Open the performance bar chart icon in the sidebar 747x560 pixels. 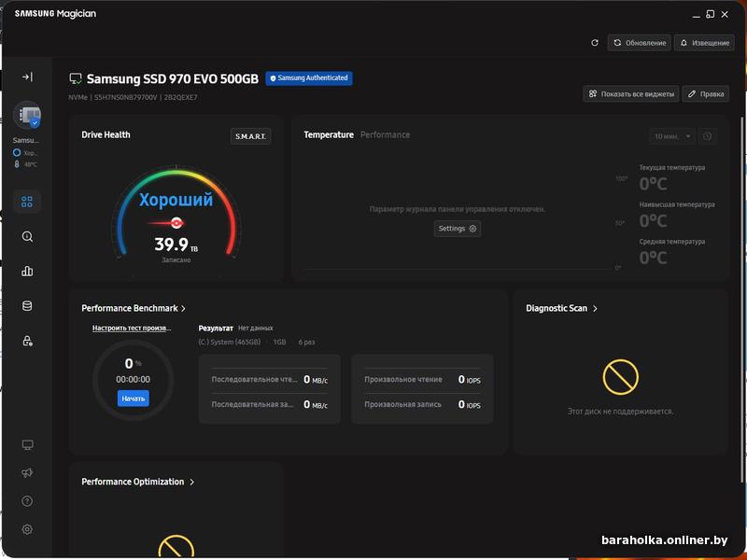click(27, 272)
